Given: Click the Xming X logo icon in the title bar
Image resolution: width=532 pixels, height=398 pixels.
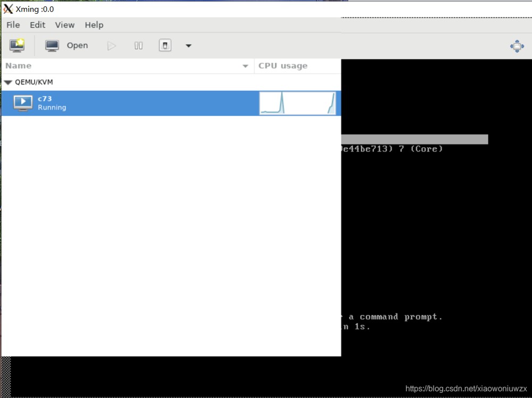Looking at the screenshot, I should click(8, 9).
